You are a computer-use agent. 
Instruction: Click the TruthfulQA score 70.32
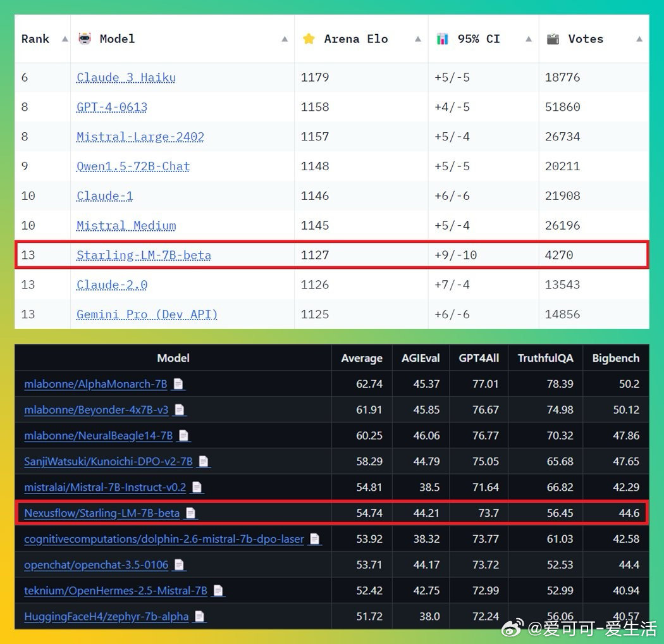pyautogui.click(x=560, y=435)
